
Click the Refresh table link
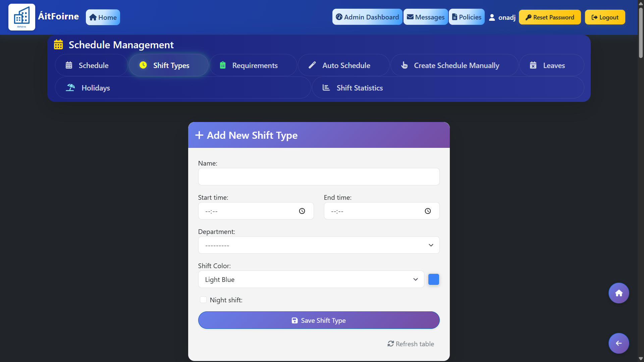(x=411, y=344)
